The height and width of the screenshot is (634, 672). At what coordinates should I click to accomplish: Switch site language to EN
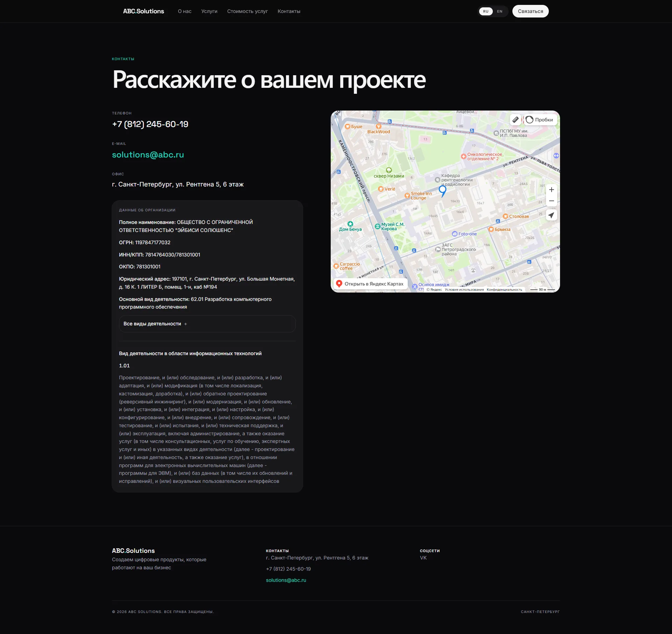(500, 11)
